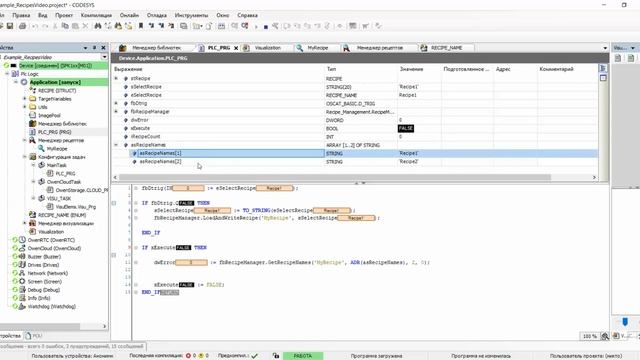The width and height of the screenshot is (640, 360).
Task: Select the Device [соединен] tree node
Action: 56,65
